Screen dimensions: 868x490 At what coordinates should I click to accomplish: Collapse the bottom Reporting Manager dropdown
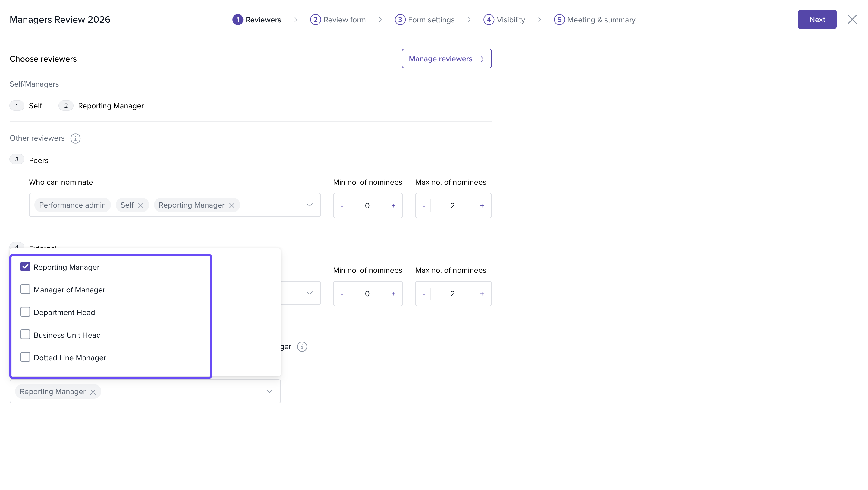(269, 392)
